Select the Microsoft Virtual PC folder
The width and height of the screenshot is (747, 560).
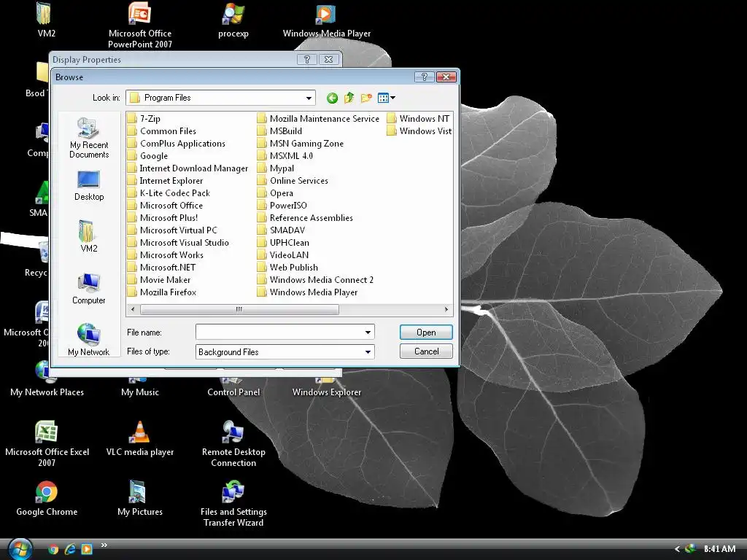click(172, 230)
